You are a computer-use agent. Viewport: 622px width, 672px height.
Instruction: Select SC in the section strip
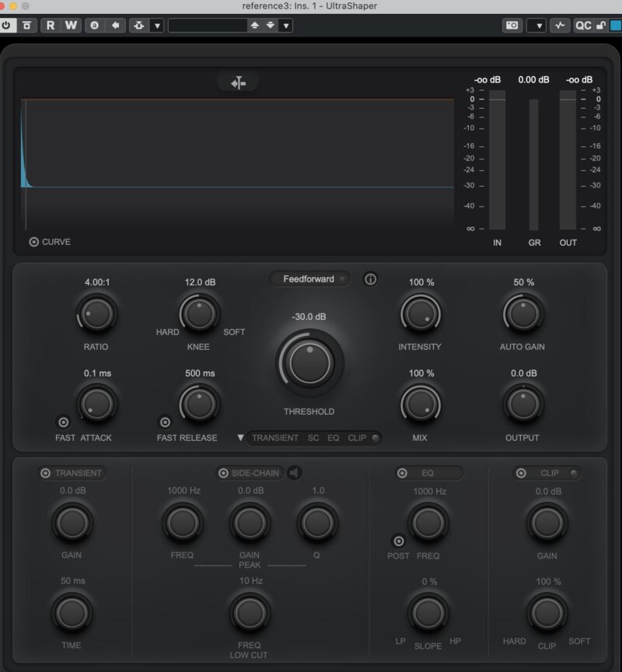[313, 438]
